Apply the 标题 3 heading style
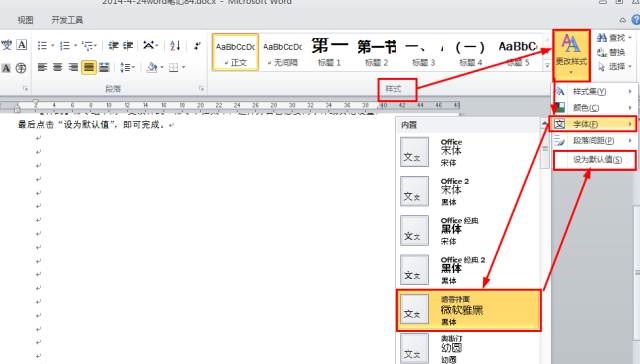Viewport: 640px width, 364px height. click(x=423, y=53)
